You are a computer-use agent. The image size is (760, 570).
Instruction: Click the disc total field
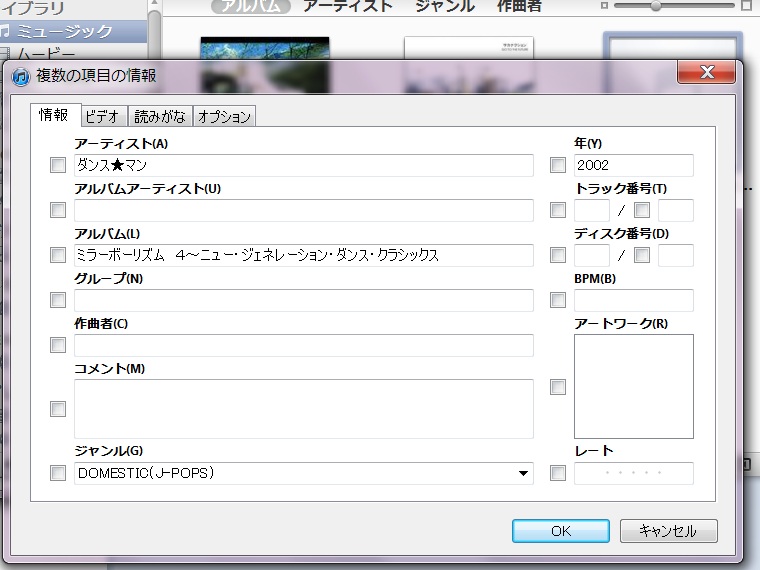click(x=676, y=255)
